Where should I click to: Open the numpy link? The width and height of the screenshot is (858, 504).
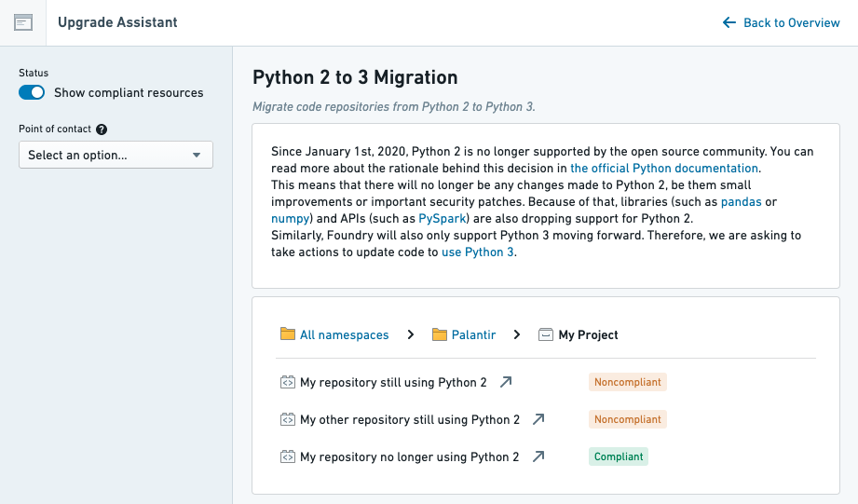[x=290, y=218]
